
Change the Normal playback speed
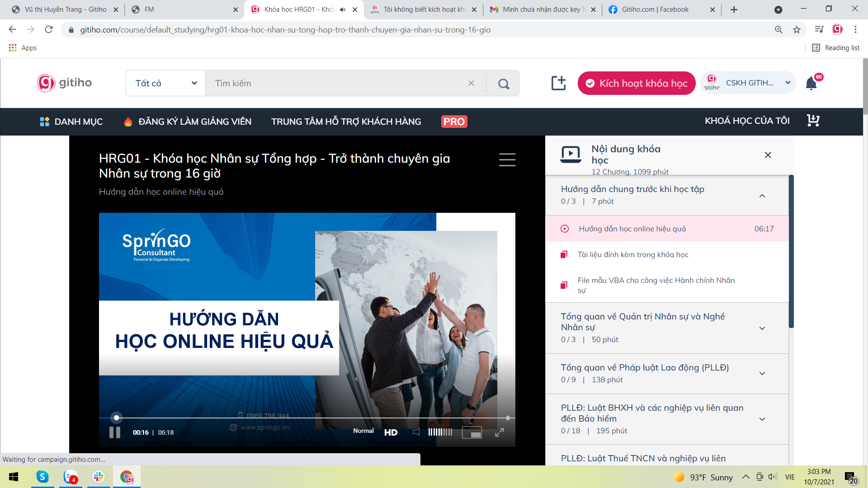(363, 431)
